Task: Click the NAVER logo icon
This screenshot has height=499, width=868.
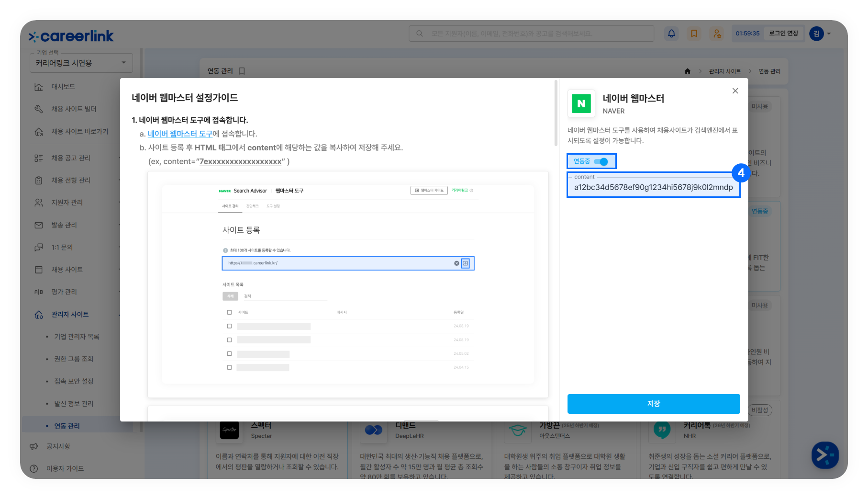Action: tap(581, 103)
